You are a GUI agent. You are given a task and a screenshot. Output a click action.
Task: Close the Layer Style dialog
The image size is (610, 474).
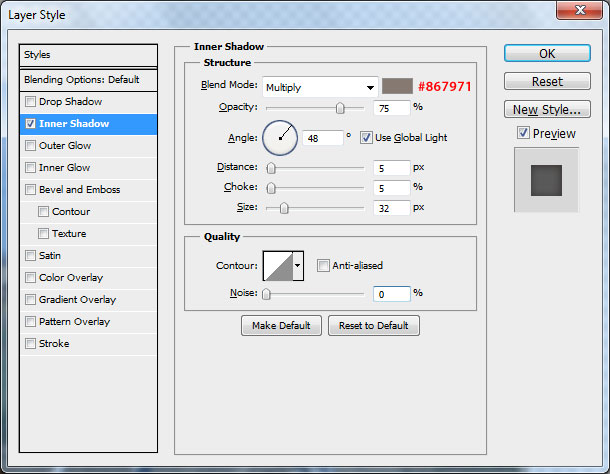pos(580,10)
